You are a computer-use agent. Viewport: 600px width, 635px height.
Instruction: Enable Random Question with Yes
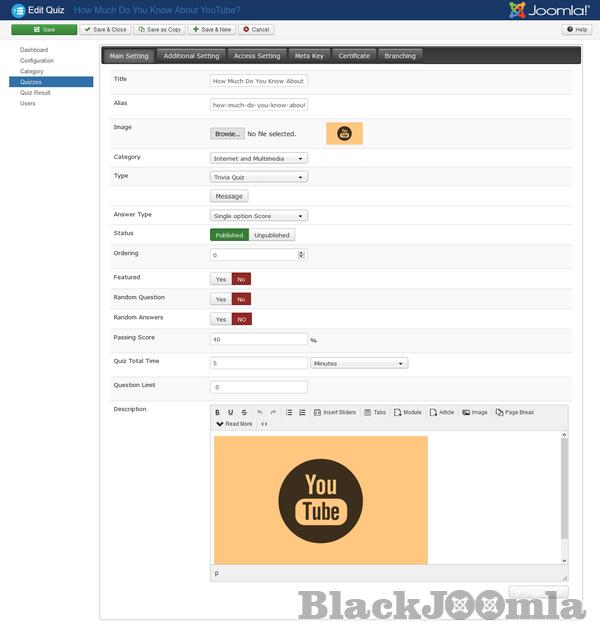pyautogui.click(x=221, y=299)
